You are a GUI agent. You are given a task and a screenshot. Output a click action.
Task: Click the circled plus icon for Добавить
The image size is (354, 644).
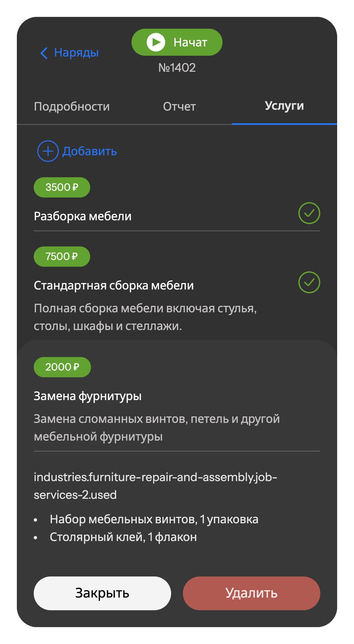(48, 151)
